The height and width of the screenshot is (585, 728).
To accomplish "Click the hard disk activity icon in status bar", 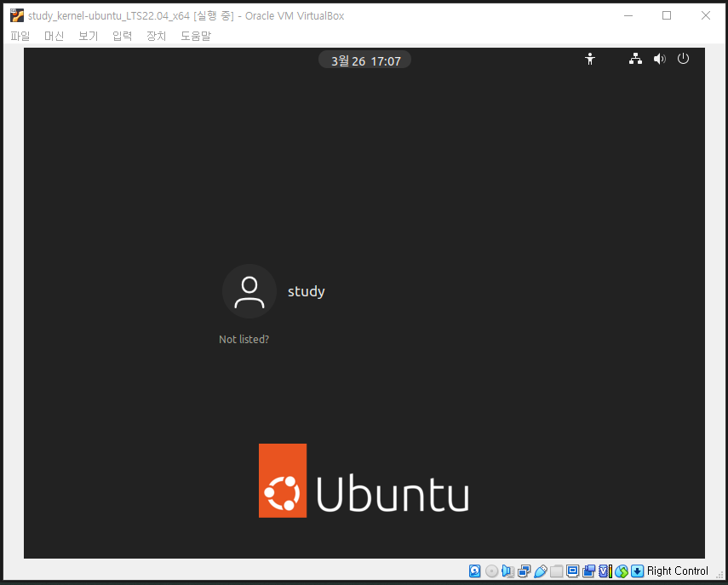I will (473, 571).
